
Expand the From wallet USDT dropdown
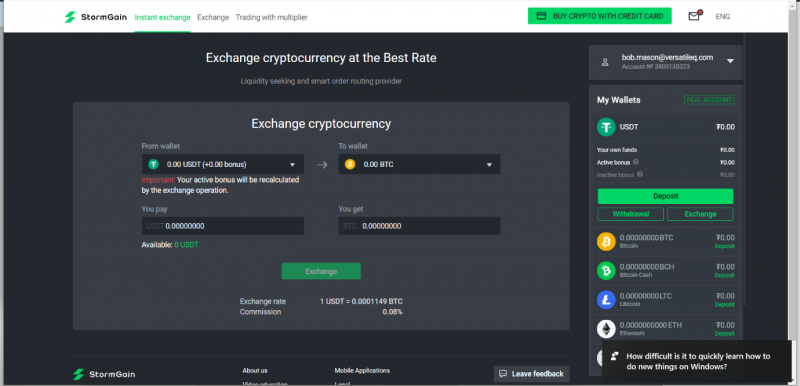(x=222, y=164)
